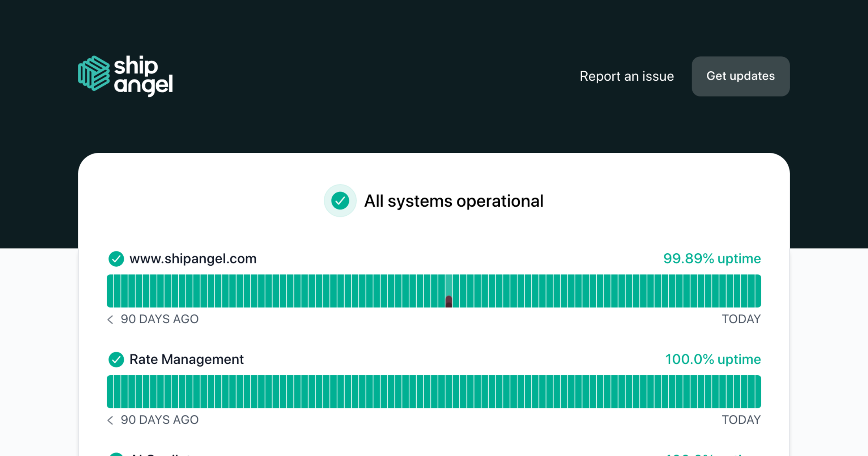
Task: Click the Ship Angel logo icon
Action: tap(94, 73)
